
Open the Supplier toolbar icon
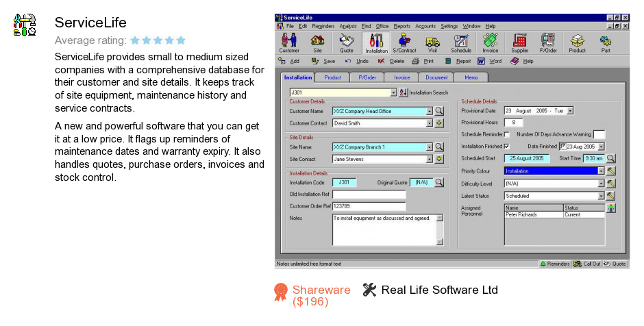(519, 43)
